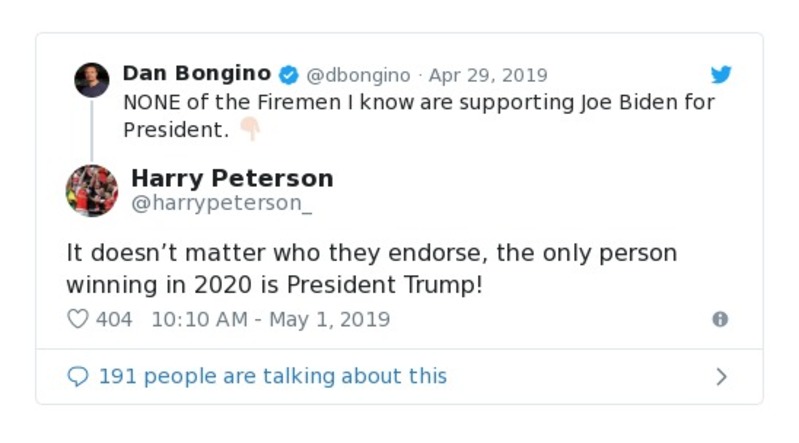799x443 pixels.
Task: Open the Twitter ads info icon
Action: pyautogui.click(x=719, y=320)
